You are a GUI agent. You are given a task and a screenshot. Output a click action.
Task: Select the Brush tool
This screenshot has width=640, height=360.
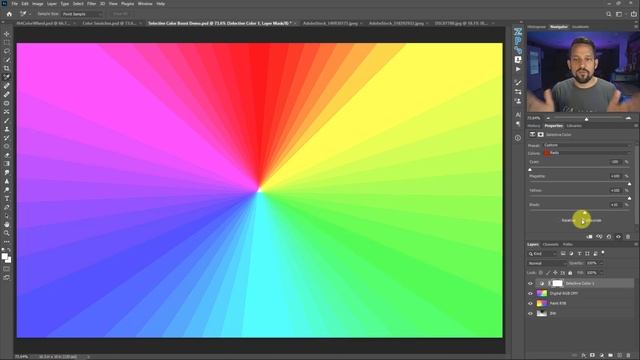point(7,120)
